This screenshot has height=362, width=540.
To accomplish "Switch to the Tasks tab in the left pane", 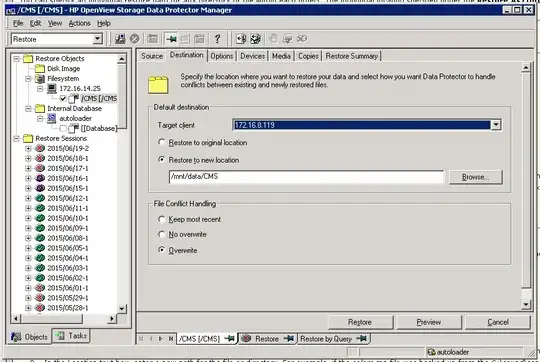I will tap(72, 335).
